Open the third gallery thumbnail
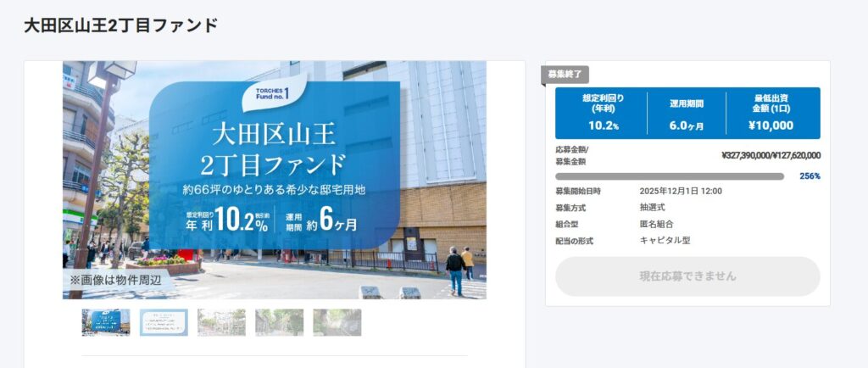868x368 pixels. point(221,322)
